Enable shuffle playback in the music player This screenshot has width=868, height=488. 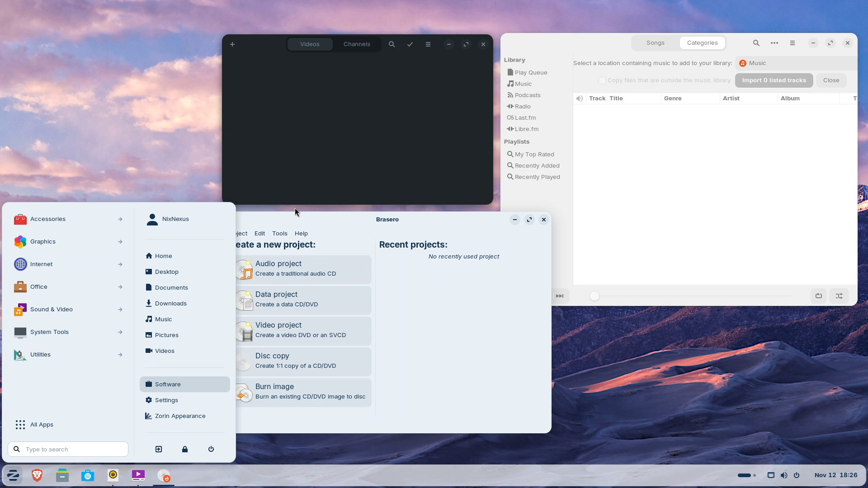840,296
